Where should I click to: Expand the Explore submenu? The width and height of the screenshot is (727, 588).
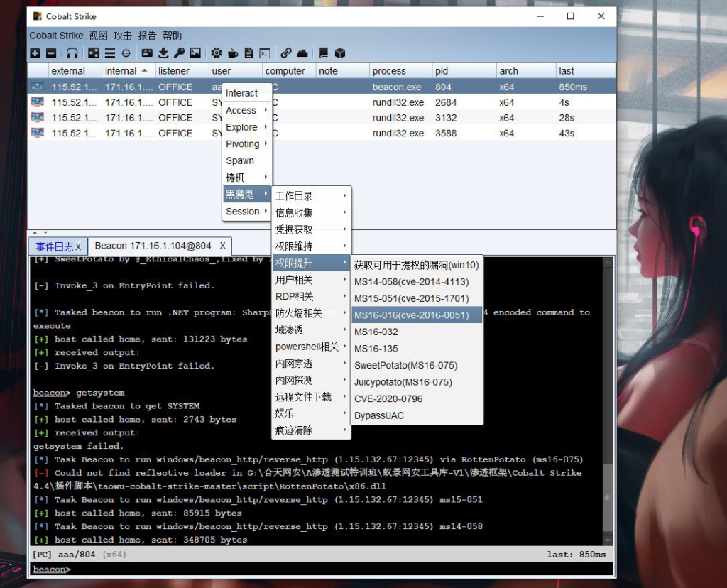pyautogui.click(x=246, y=127)
